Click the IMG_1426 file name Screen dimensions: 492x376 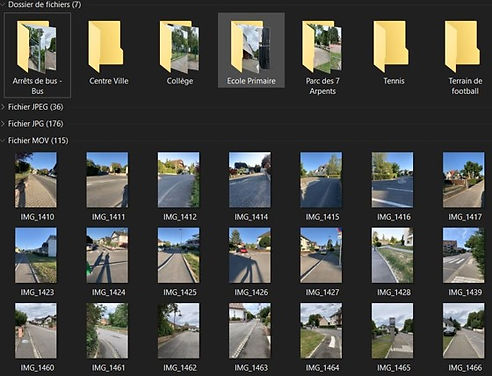point(251,292)
